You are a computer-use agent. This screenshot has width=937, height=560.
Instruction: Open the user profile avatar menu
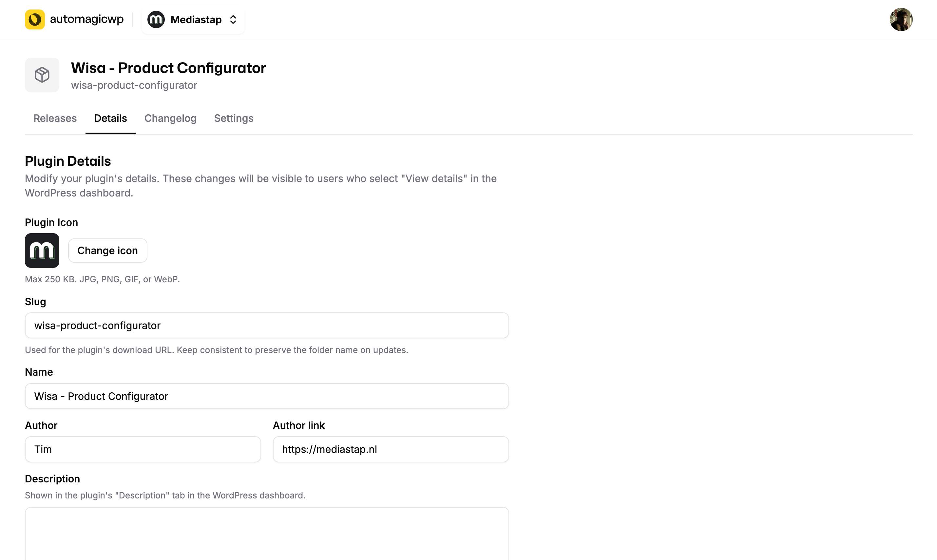tap(901, 19)
